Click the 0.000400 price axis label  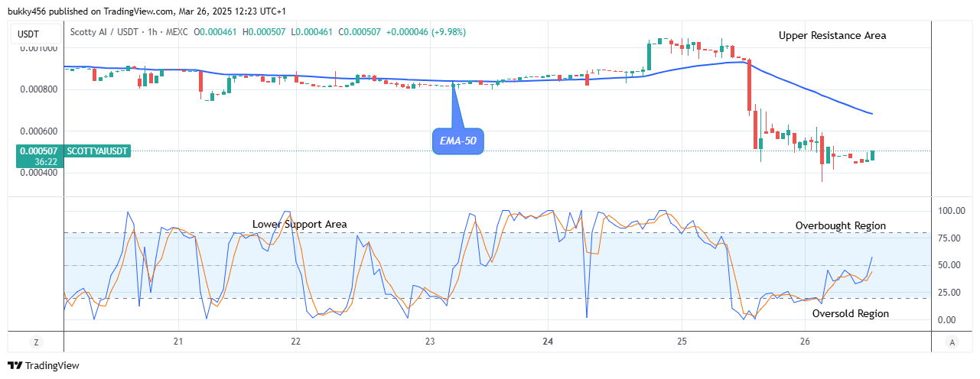coord(37,173)
